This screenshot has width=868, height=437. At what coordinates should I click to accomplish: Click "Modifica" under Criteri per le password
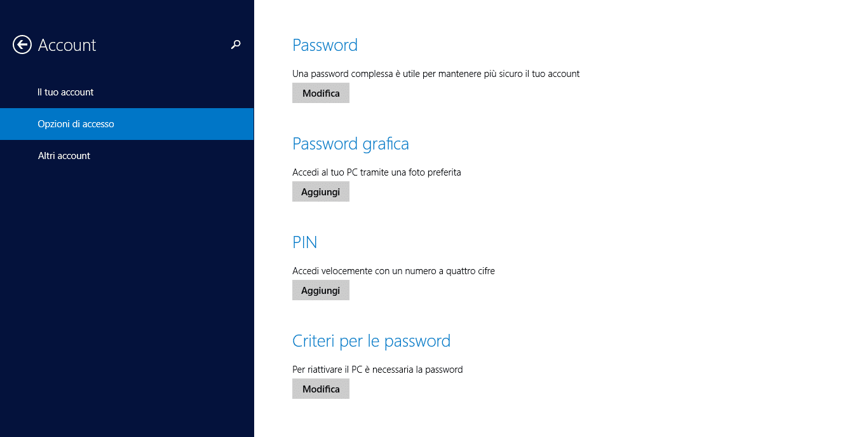[320, 388]
